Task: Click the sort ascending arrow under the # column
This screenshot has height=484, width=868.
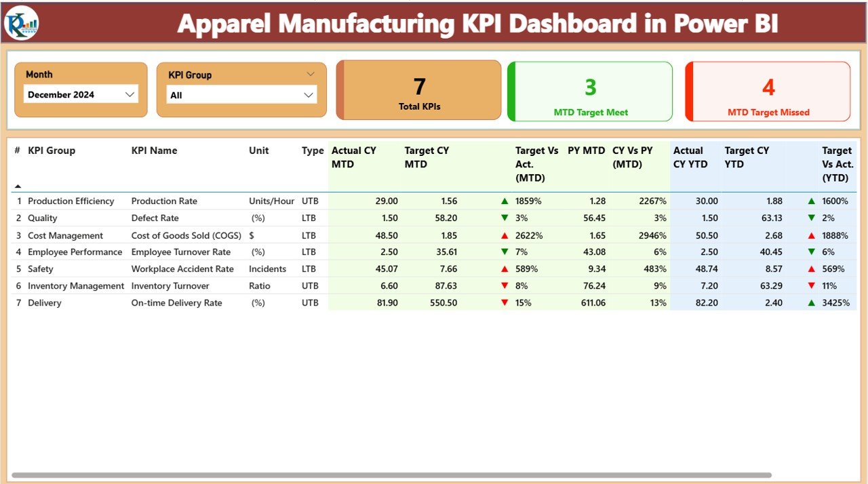Action: pyautogui.click(x=19, y=184)
